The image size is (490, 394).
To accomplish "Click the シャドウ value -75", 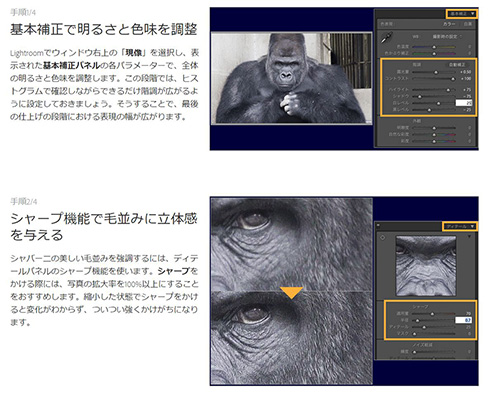I will tap(467, 96).
